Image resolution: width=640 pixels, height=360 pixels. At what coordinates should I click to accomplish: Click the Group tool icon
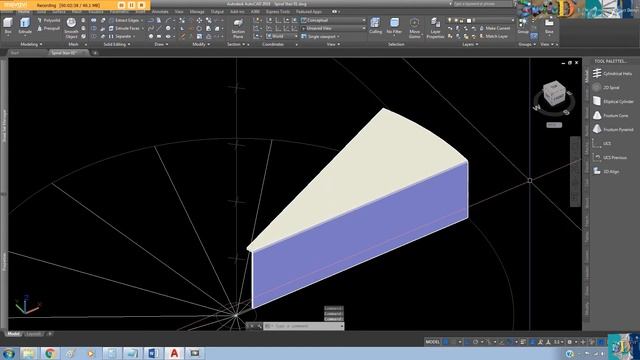point(523,26)
